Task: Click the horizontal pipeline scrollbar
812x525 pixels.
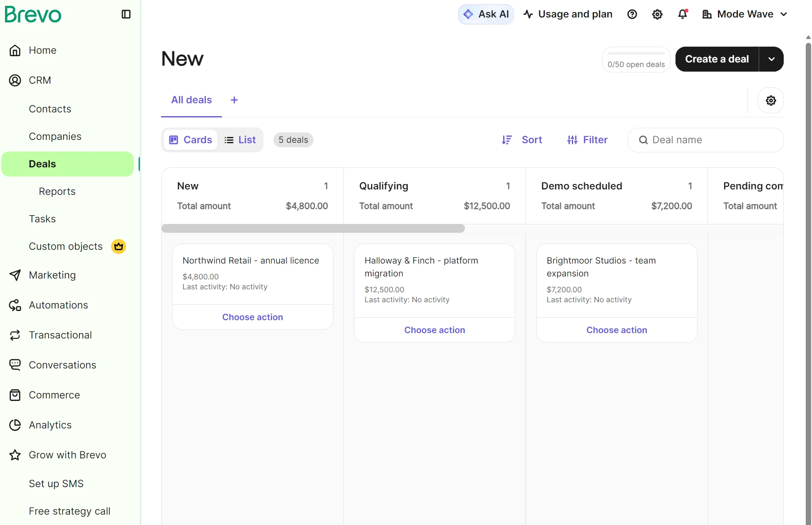Action: pos(313,229)
